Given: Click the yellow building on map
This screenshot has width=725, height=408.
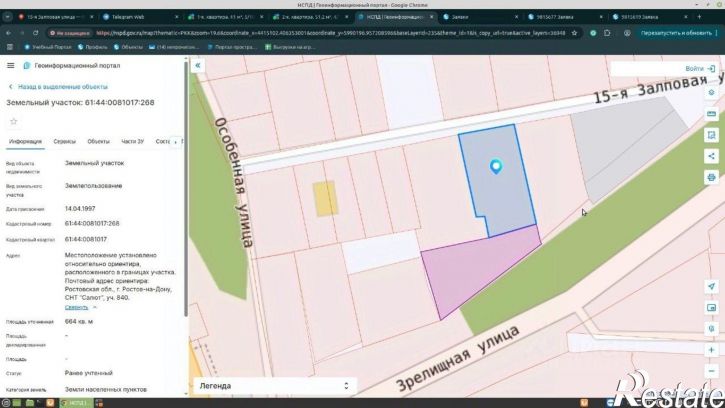Looking at the screenshot, I should tap(326, 198).
